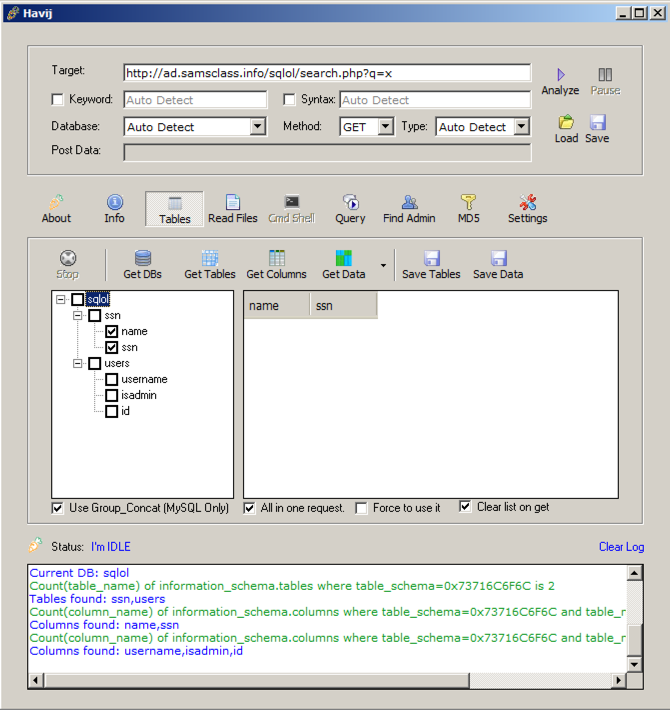
Task: Open the Method GET dropdown
Action: click(385, 126)
